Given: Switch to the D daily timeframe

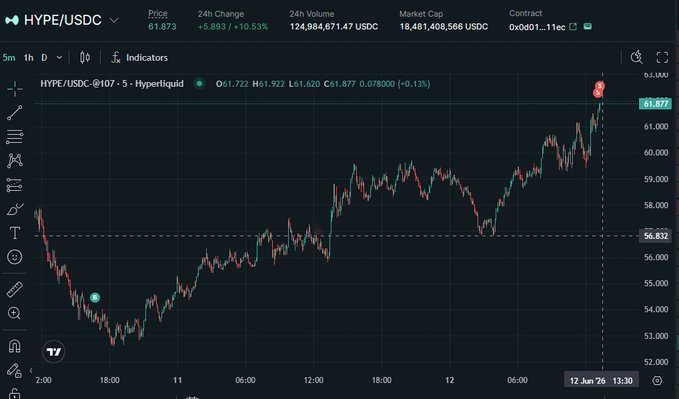Looking at the screenshot, I should [44, 58].
